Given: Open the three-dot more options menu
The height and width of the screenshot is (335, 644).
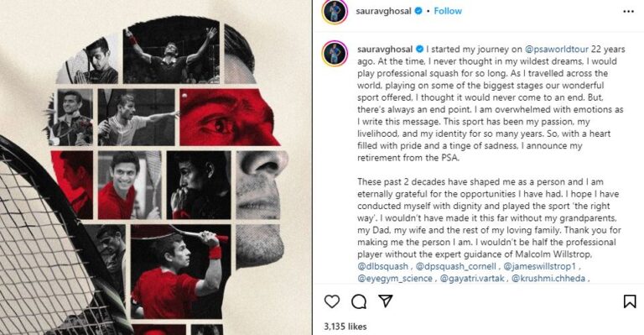Looking at the screenshot, I should [x=628, y=12].
